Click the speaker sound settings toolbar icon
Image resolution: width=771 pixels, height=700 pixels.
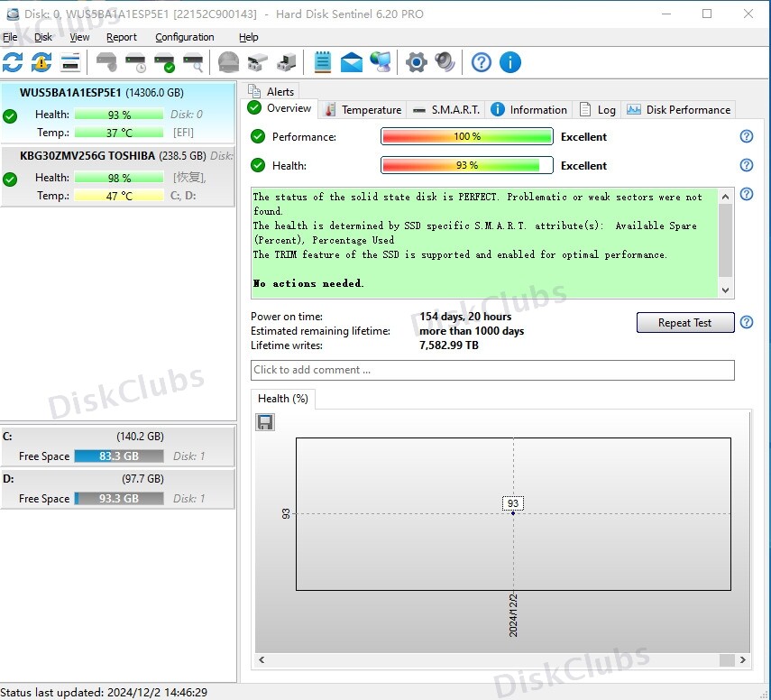(445, 62)
